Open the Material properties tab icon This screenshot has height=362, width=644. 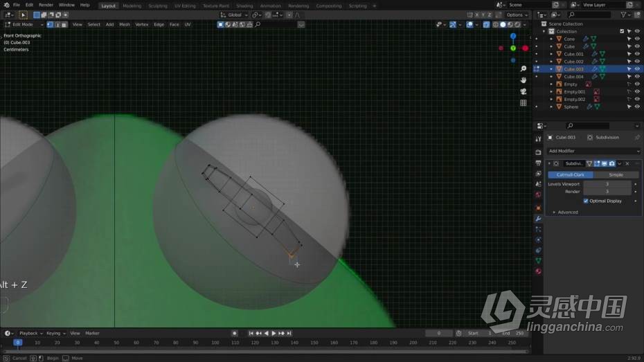538,271
